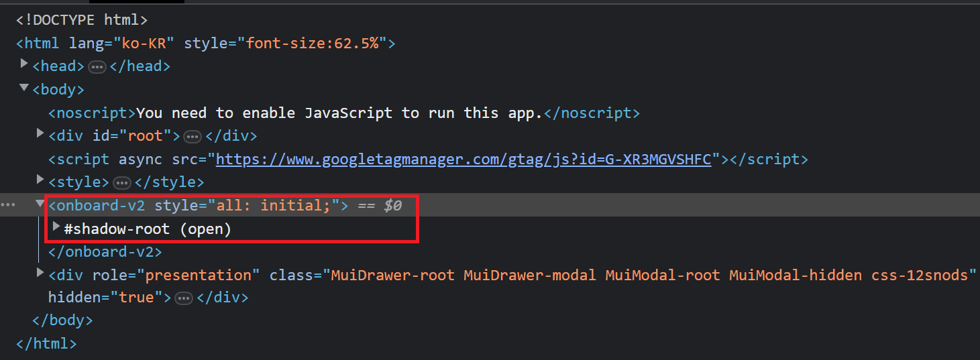Expand the style element triangle
Image resolution: width=980 pixels, height=360 pixels.
(41, 180)
